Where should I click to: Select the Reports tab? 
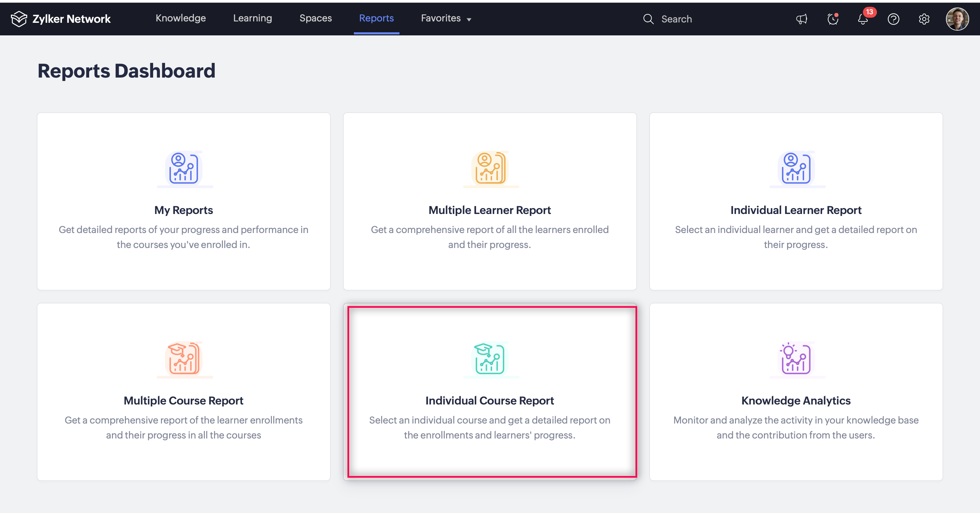pyautogui.click(x=376, y=18)
